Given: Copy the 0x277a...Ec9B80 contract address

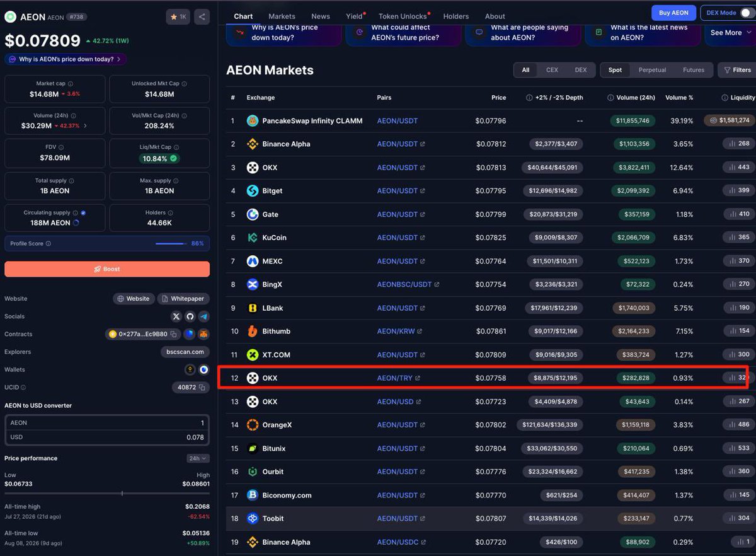Looking at the screenshot, I should (x=174, y=334).
